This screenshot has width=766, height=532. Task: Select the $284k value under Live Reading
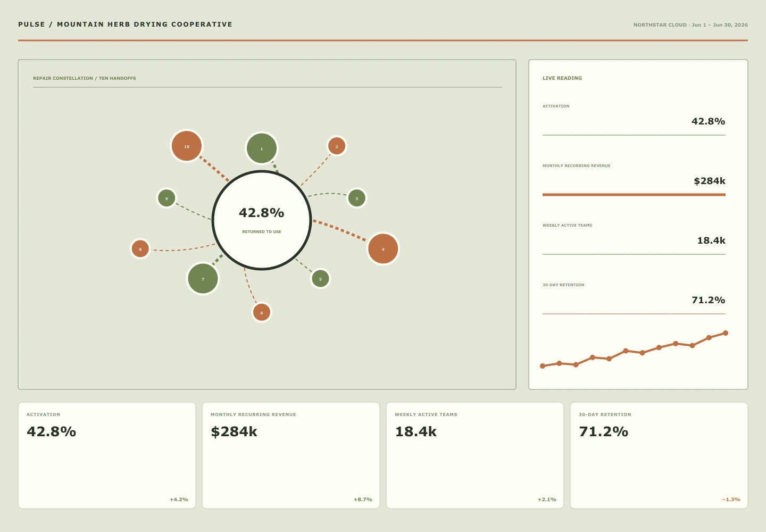click(710, 181)
